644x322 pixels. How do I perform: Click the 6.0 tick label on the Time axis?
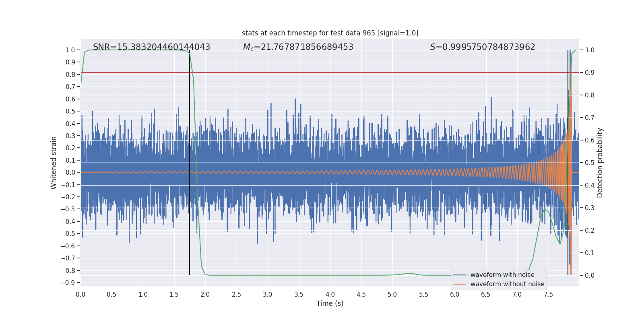pos(455,294)
